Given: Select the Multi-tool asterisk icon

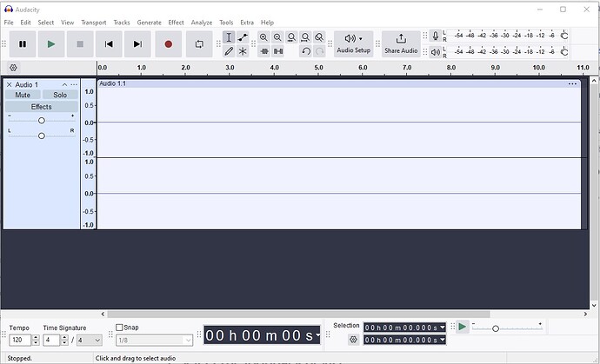Looking at the screenshot, I should [243, 51].
